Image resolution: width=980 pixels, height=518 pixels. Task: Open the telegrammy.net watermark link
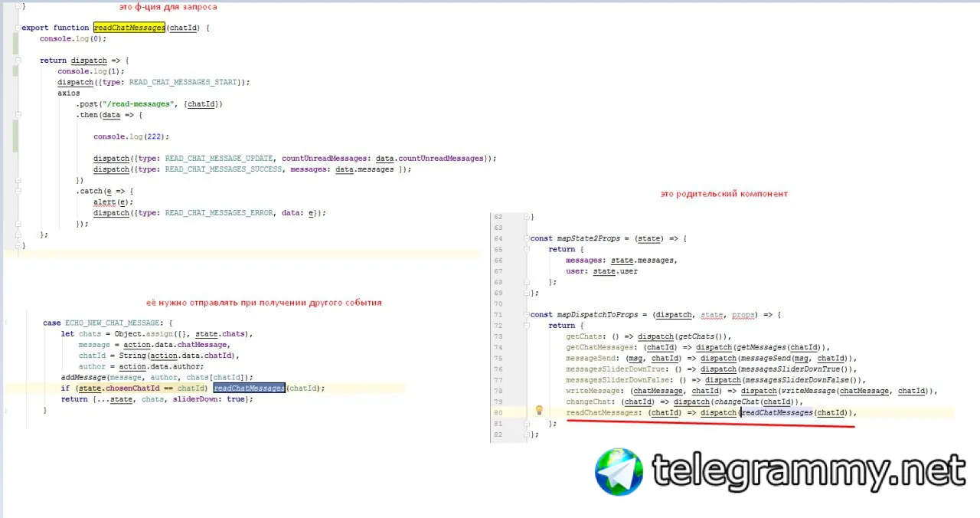[808, 470]
